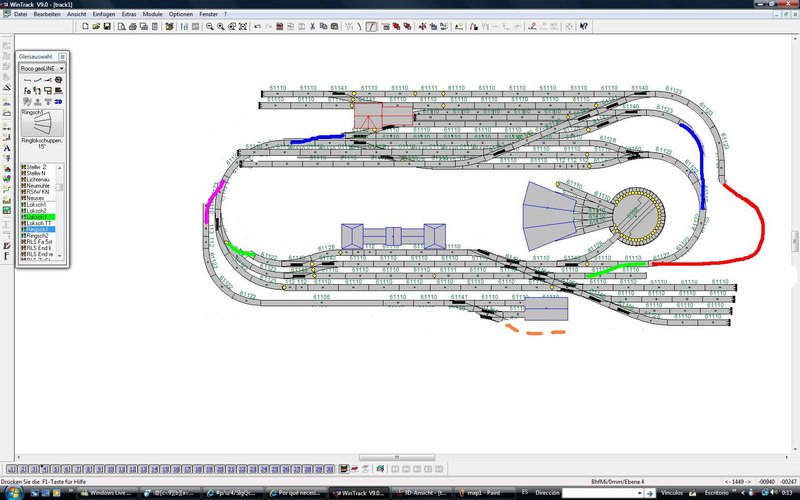Open the Datei menu
800x500 pixels.
point(20,14)
